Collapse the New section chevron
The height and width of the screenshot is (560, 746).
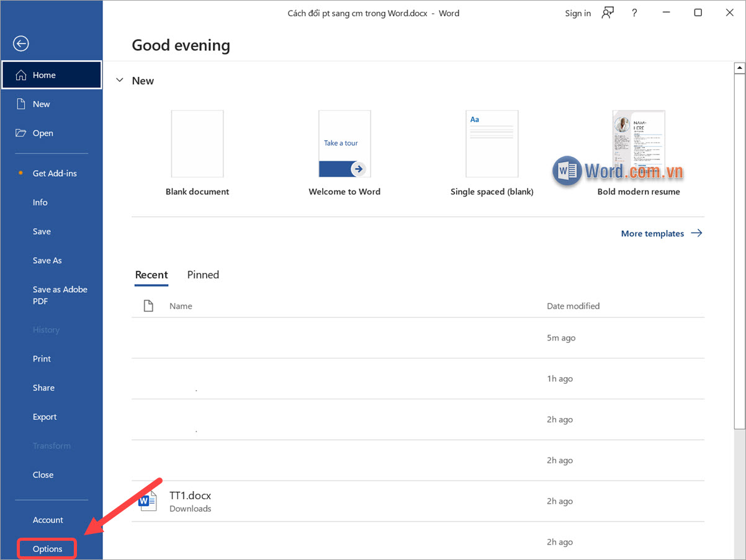pyautogui.click(x=120, y=81)
